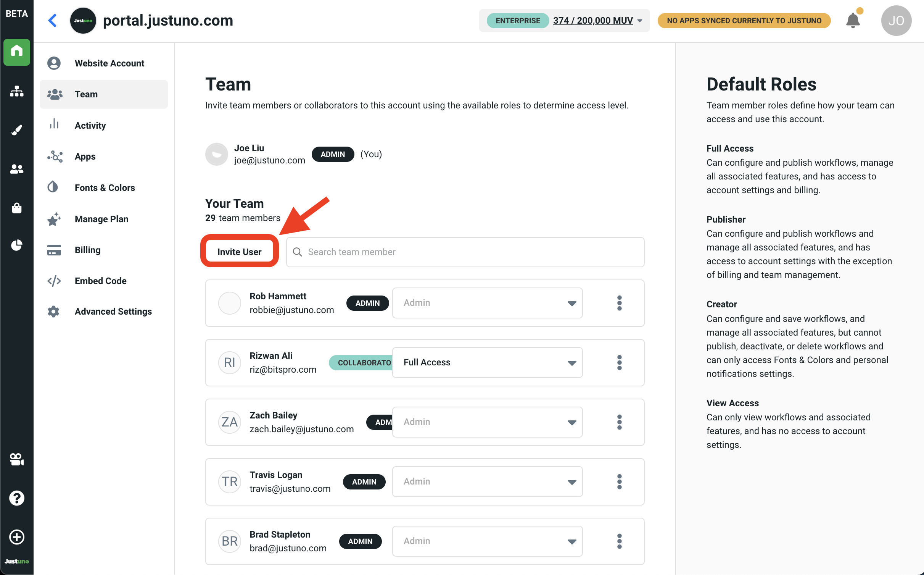924x575 pixels.
Task: Open the three-dot menu for Rob Hammett
Action: (x=619, y=303)
